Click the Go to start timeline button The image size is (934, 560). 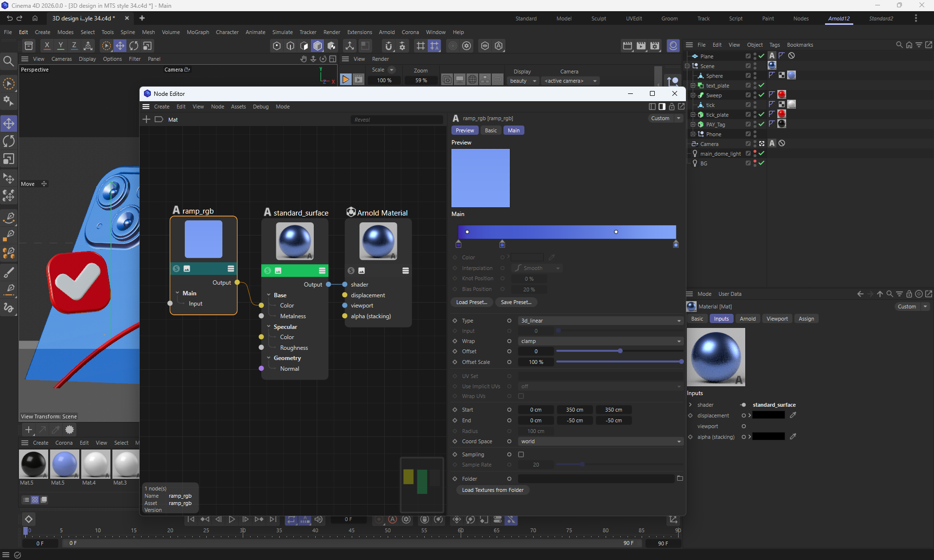(191, 519)
